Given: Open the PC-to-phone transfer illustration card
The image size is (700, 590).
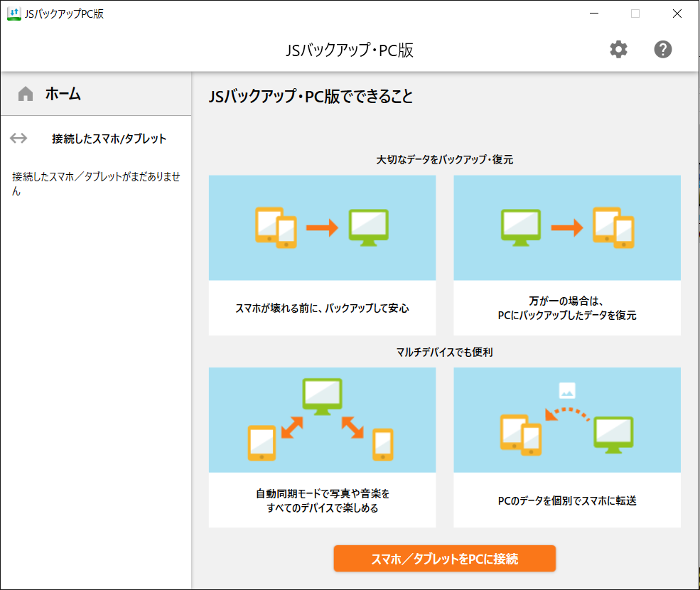Looking at the screenshot, I should coord(567,447).
